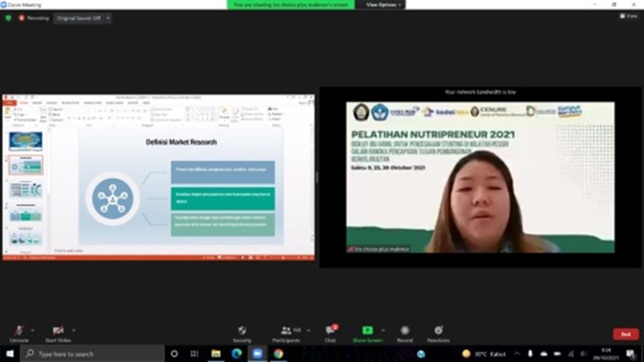This screenshot has width=644, height=362.
Task: Unmute the microphone
Action: pyautogui.click(x=19, y=331)
